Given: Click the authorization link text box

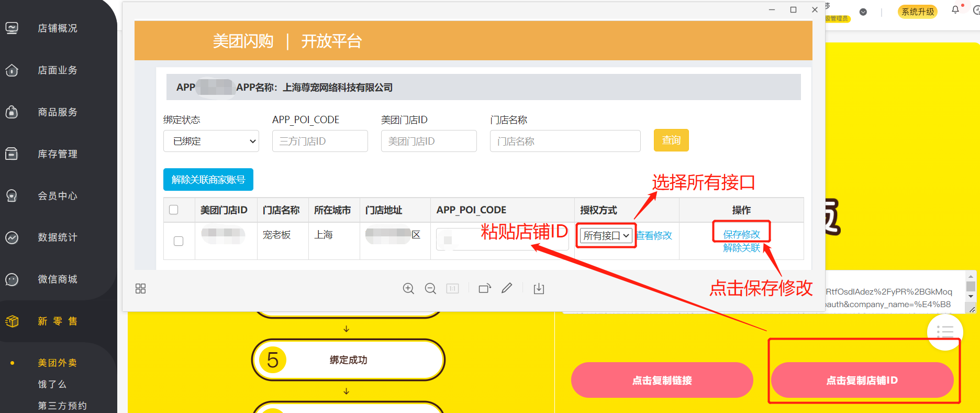Looking at the screenshot, I should (x=895, y=292).
